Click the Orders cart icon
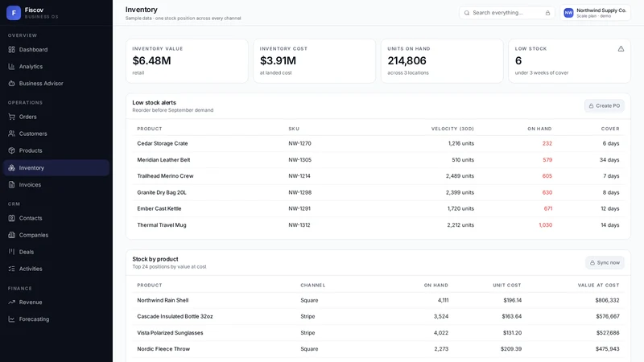The width and height of the screenshot is (644, 362). coord(11,117)
